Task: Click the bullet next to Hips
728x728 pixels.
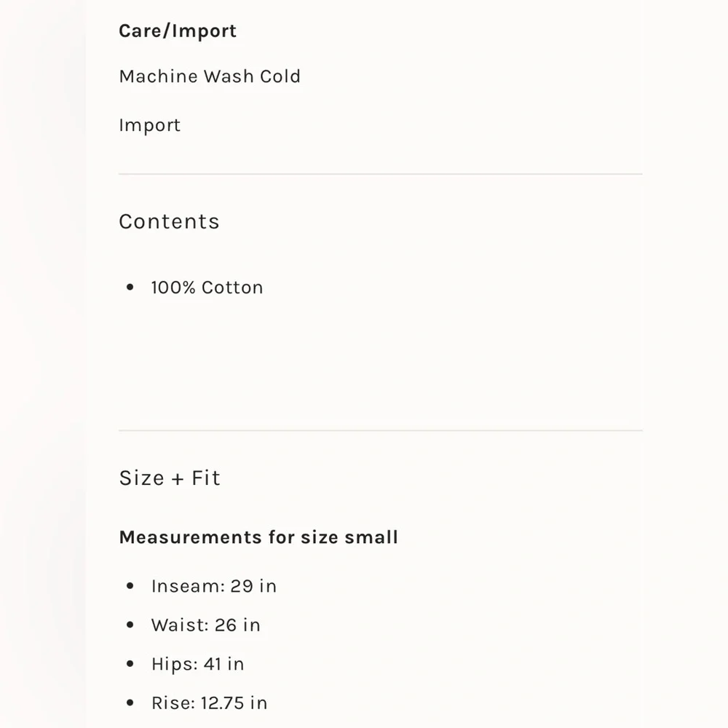Action: (x=130, y=664)
